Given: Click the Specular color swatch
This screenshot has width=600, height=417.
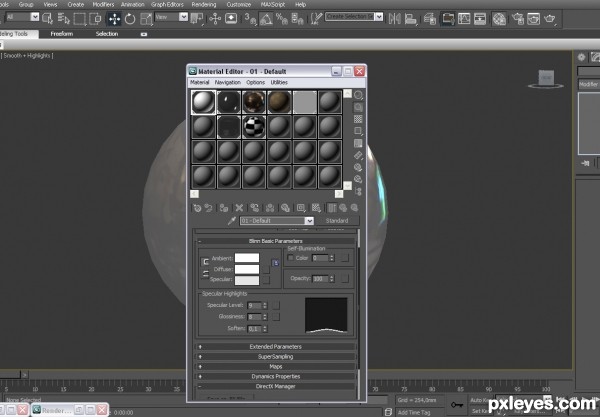Looking at the screenshot, I should (247, 280).
